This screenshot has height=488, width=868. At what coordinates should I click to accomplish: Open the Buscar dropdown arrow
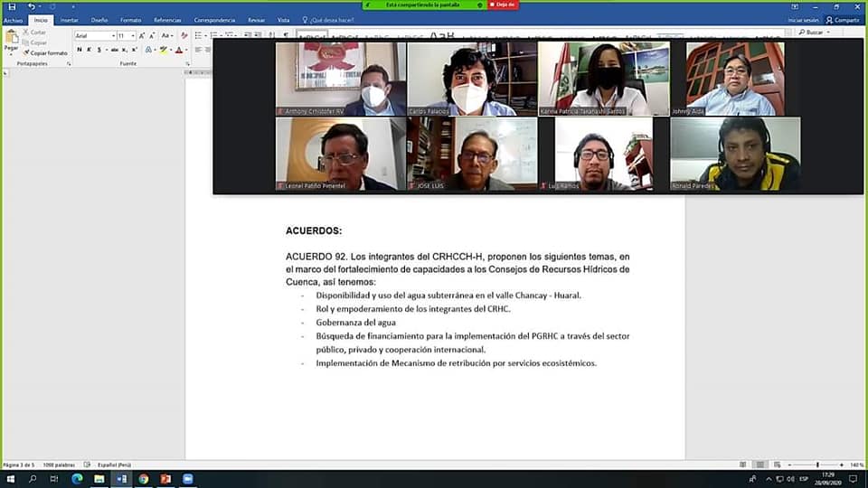tap(826, 32)
